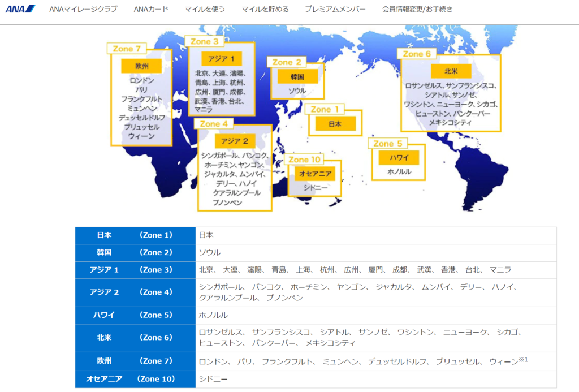Click シドニー in the map's Zone 10 box
Image resolution: width=579 pixels, height=392 pixels.
(316, 188)
